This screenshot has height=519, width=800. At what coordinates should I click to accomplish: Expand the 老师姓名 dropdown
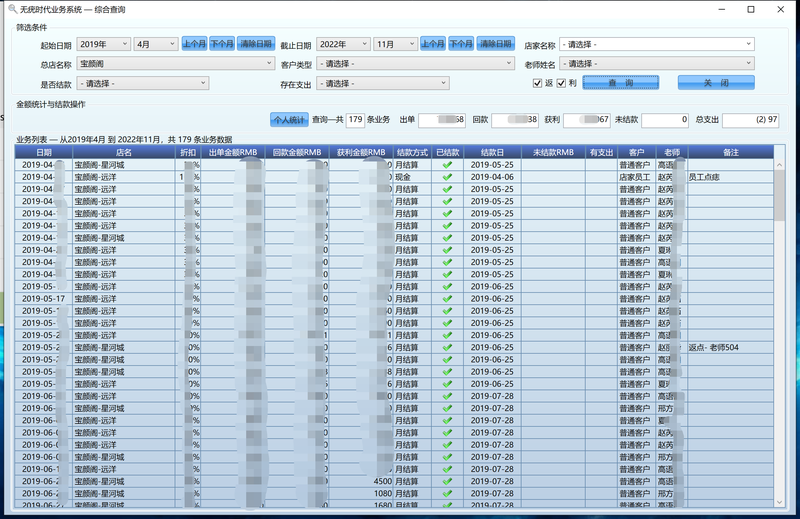(657, 63)
